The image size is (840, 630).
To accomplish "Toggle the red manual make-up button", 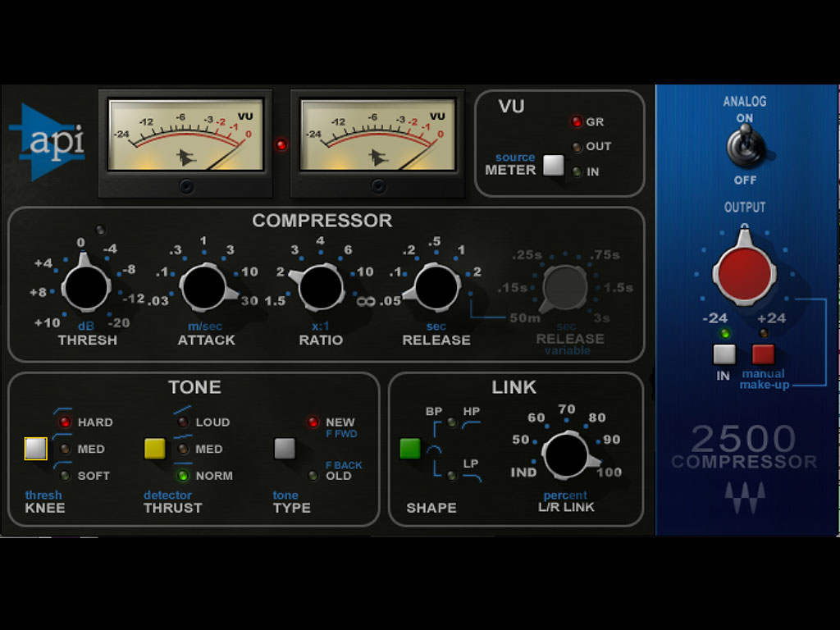I will pos(763,354).
